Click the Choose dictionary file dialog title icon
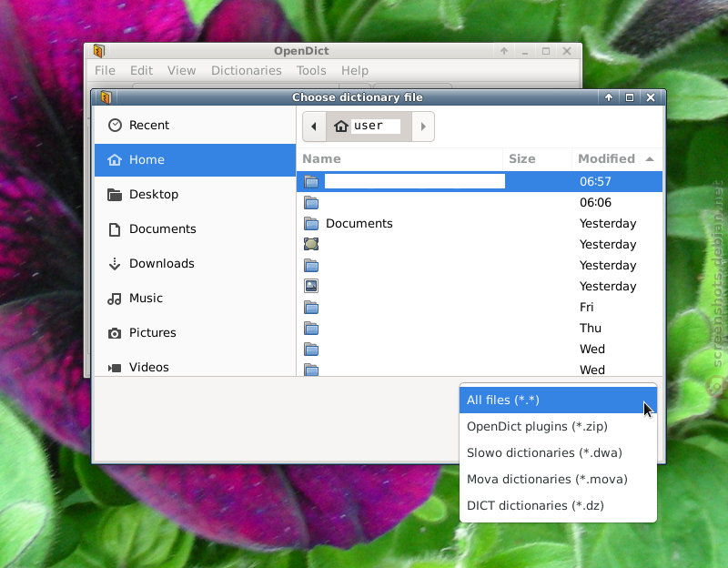728x568 pixels. coord(106,97)
